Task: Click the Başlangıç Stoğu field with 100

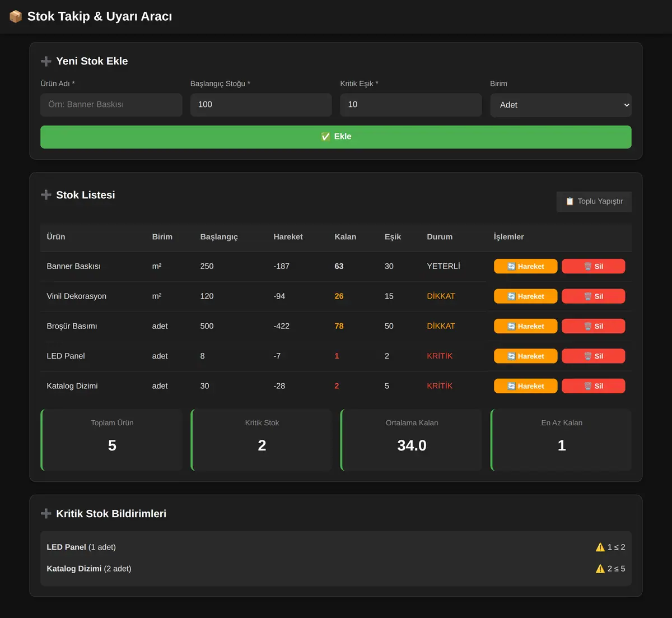Action: click(x=261, y=105)
